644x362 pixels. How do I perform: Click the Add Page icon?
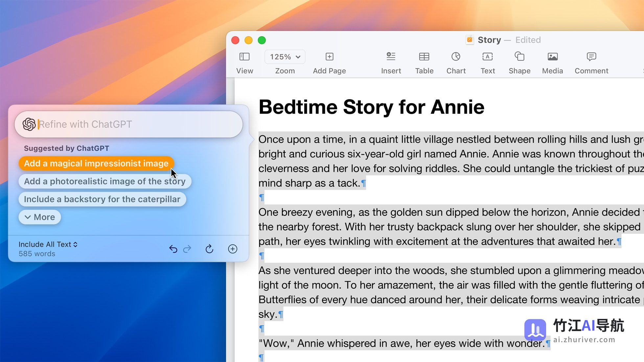tap(329, 57)
